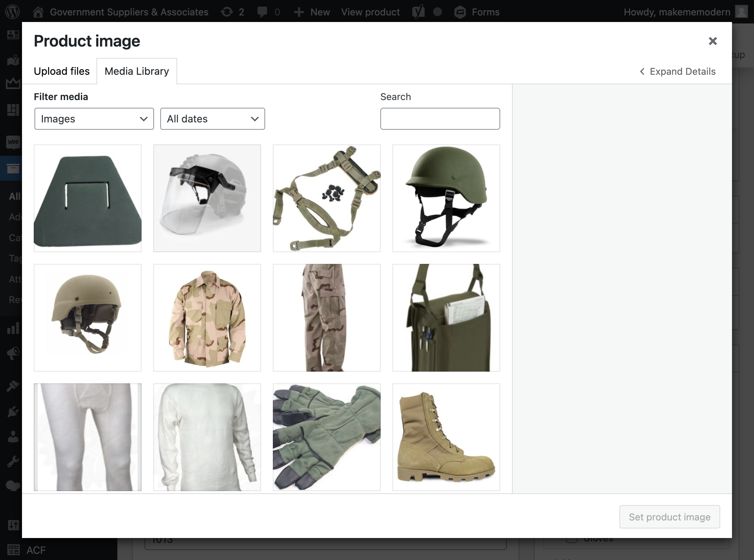The width and height of the screenshot is (754, 560).
Task: Select the tan combat helmet image
Action: tap(88, 318)
